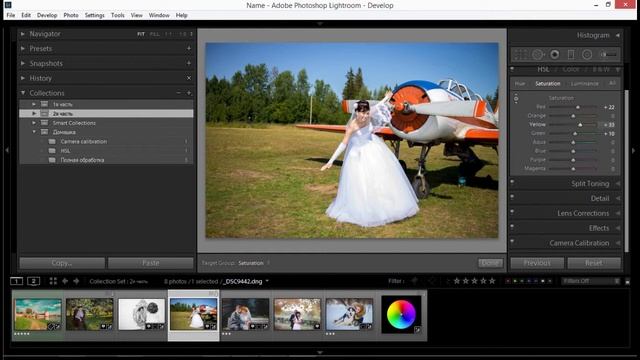Expand the Navigator panel

(23, 34)
